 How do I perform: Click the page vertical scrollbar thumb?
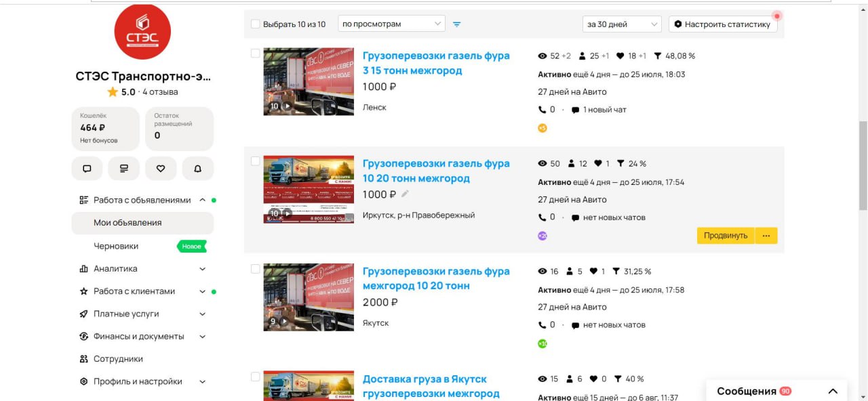click(863, 166)
